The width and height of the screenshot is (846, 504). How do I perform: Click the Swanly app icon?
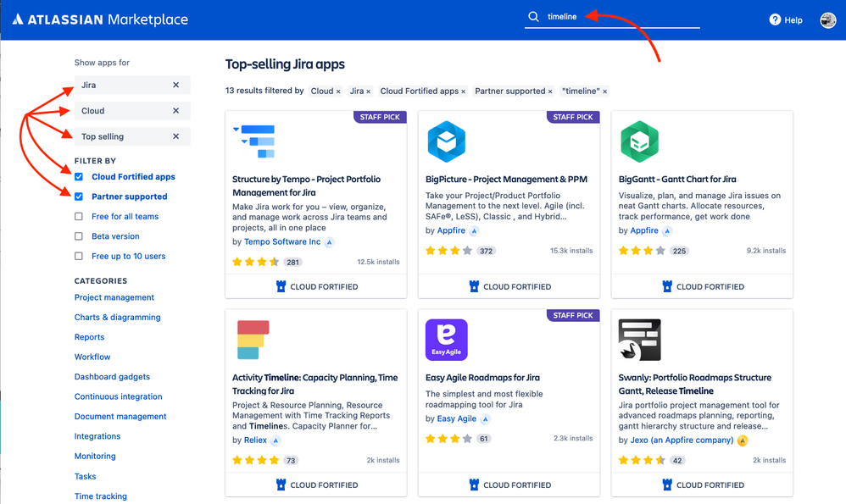(x=639, y=340)
